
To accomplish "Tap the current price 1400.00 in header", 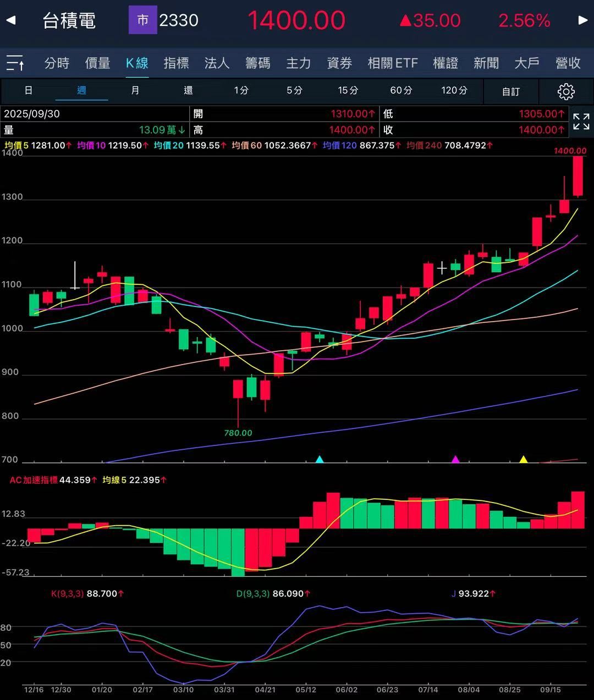I will point(297,21).
